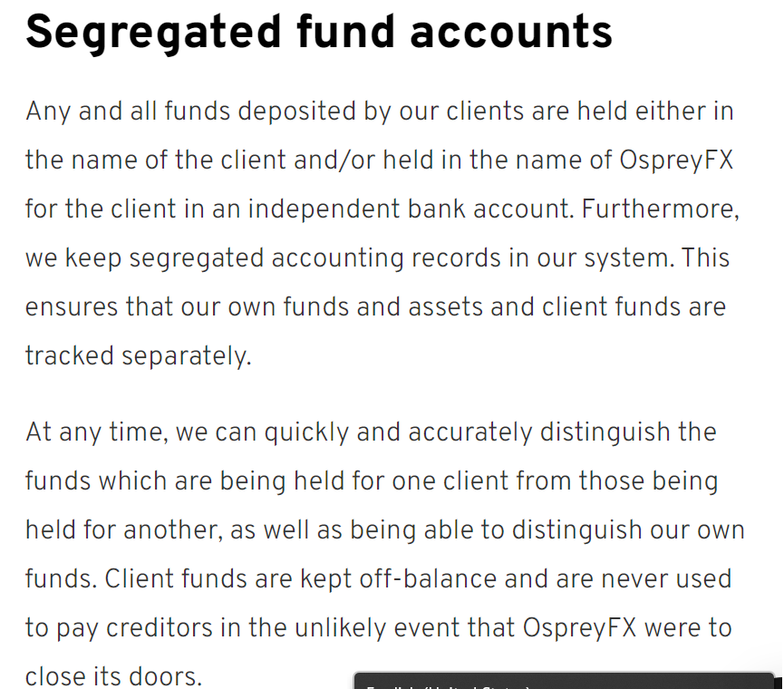
Task: Click the word Furthermore in first paragraph
Action: tap(660, 209)
